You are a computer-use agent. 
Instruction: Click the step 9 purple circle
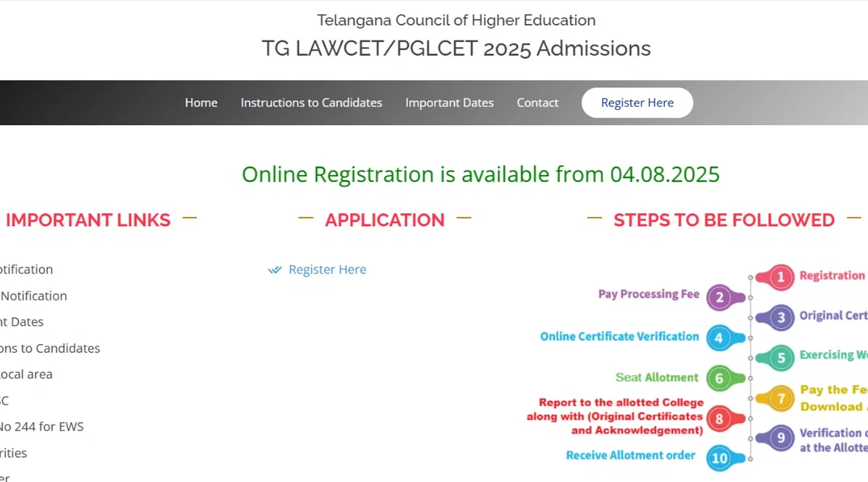pos(780,438)
